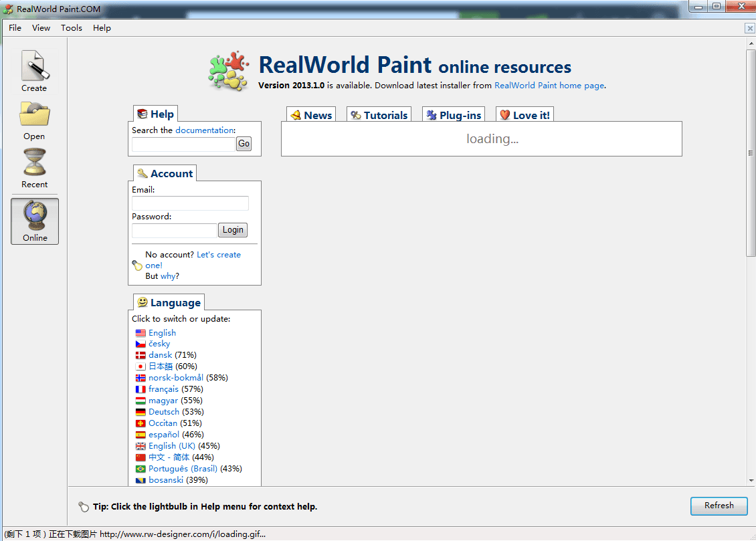Viewport: 756px width, 541px height.
Task: Focus the documentation search field
Action: pos(183,144)
